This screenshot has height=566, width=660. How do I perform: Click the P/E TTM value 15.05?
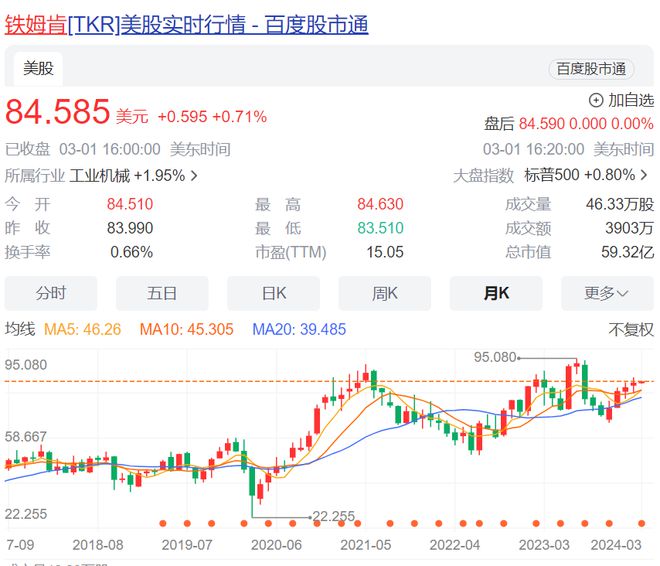click(x=385, y=252)
